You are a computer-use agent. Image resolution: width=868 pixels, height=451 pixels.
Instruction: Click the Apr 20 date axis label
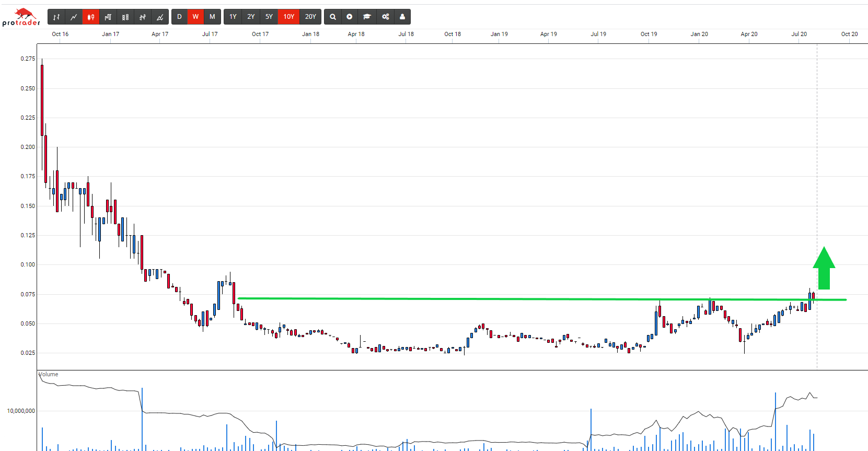749,34
